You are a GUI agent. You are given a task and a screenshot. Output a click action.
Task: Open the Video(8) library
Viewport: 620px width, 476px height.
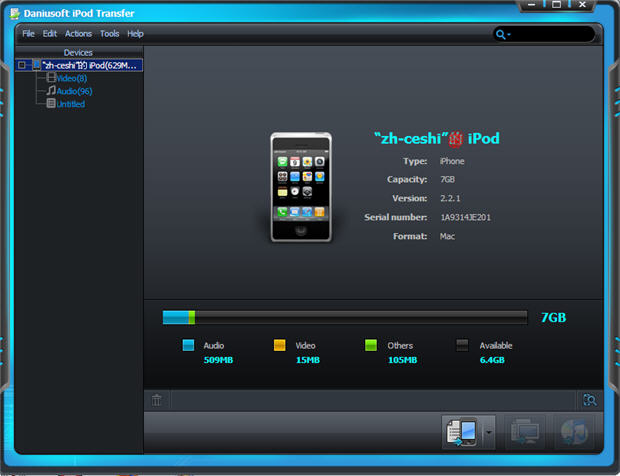point(72,78)
